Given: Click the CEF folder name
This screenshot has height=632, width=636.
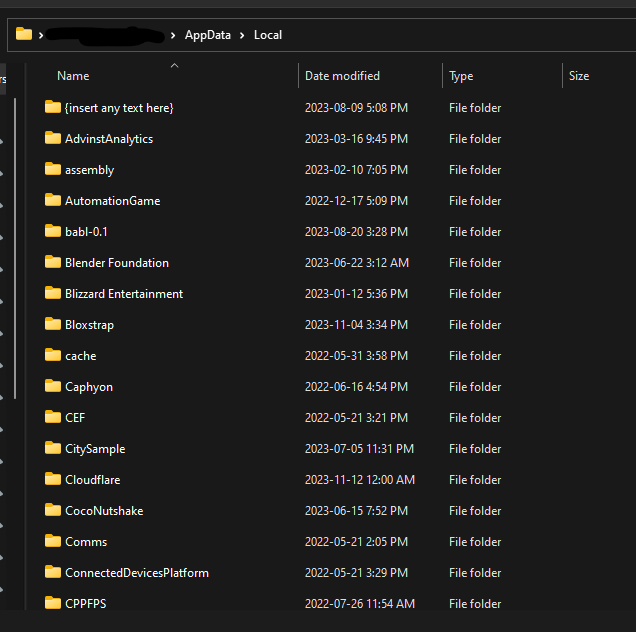Looking at the screenshot, I should [x=75, y=418].
